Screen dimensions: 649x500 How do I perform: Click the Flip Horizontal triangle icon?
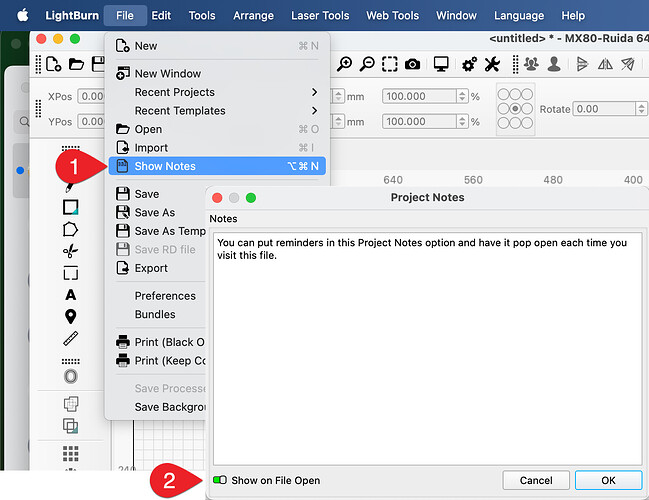tap(582, 64)
